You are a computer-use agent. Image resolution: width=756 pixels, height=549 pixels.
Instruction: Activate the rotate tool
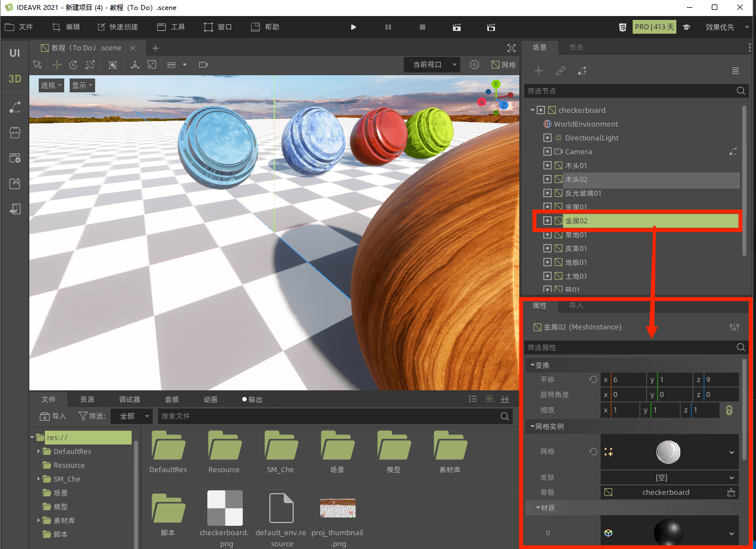click(73, 65)
